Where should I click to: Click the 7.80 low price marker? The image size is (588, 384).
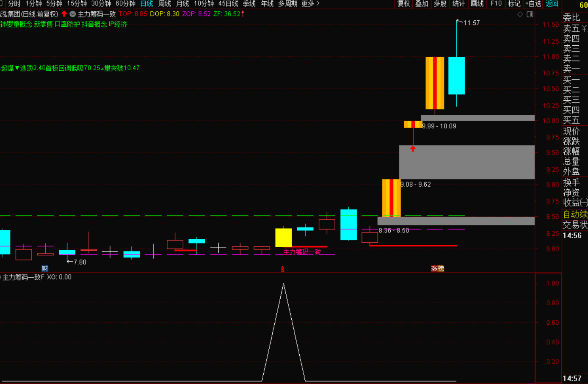point(77,262)
